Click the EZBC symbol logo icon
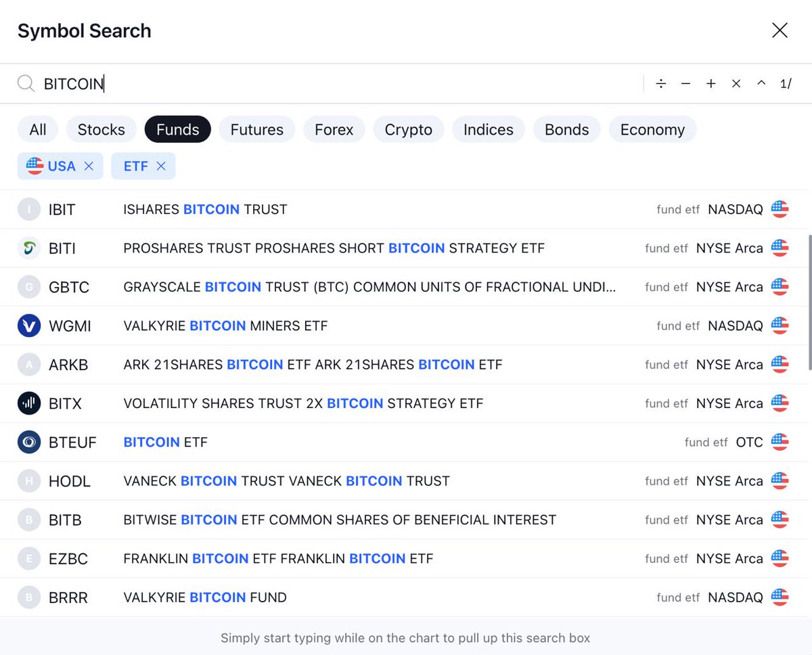The height and width of the screenshot is (655, 812). pyautogui.click(x=29, y=559)
